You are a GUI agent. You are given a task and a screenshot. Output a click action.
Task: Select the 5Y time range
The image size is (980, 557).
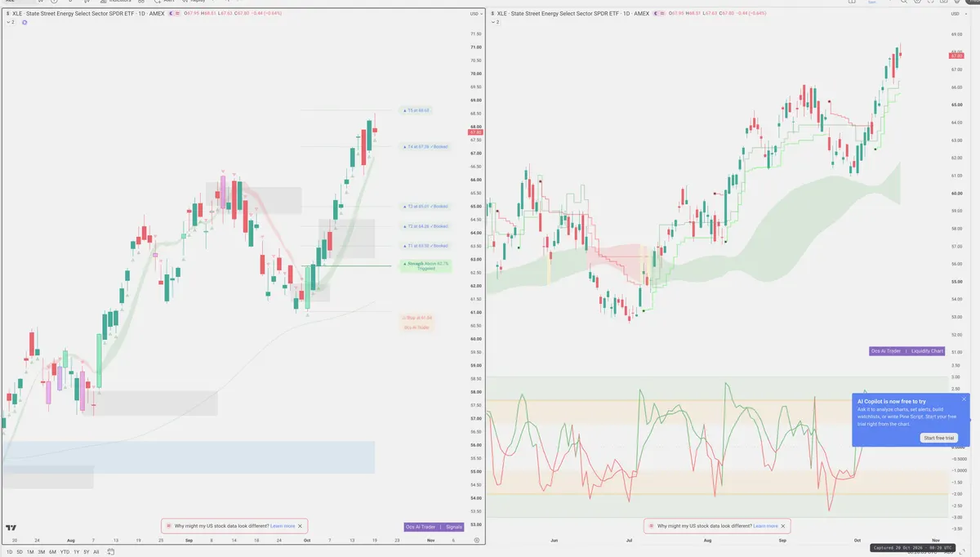[x=87, y=552]
